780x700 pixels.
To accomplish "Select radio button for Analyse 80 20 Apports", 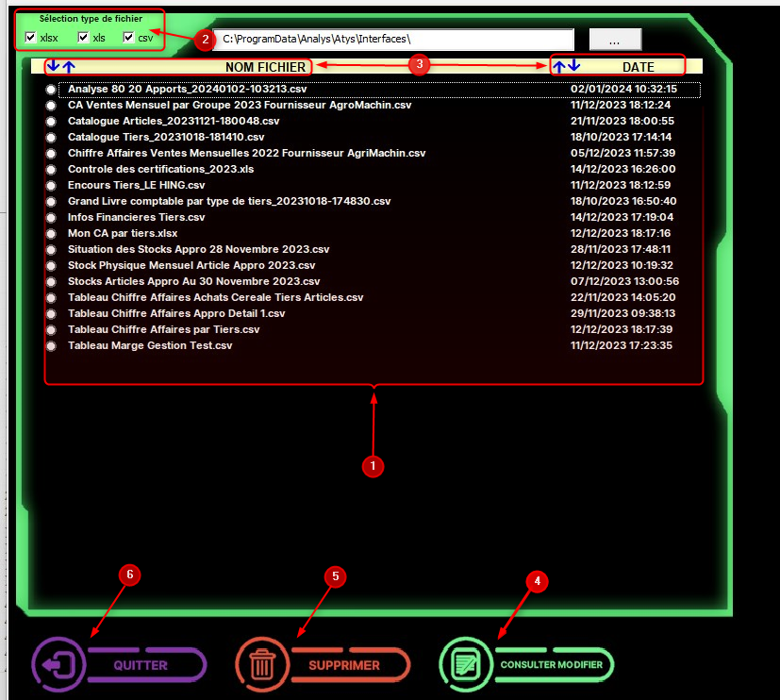I will [x=51, y=90].
